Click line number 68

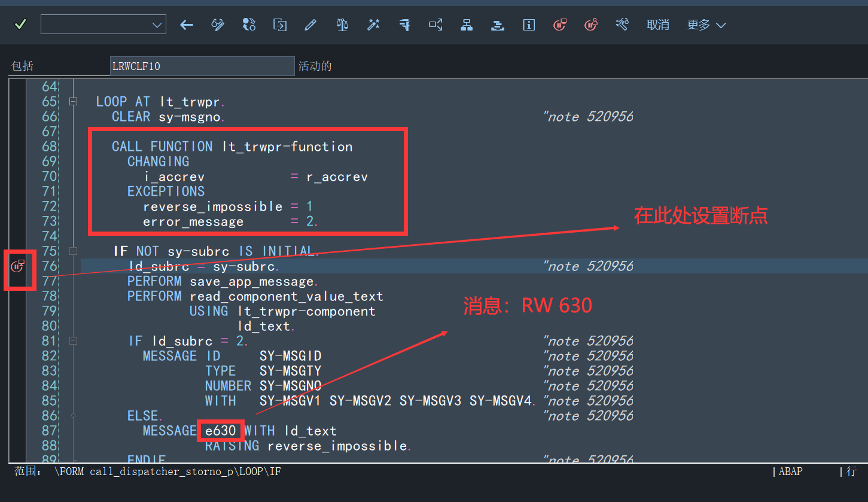pos(49,147)
